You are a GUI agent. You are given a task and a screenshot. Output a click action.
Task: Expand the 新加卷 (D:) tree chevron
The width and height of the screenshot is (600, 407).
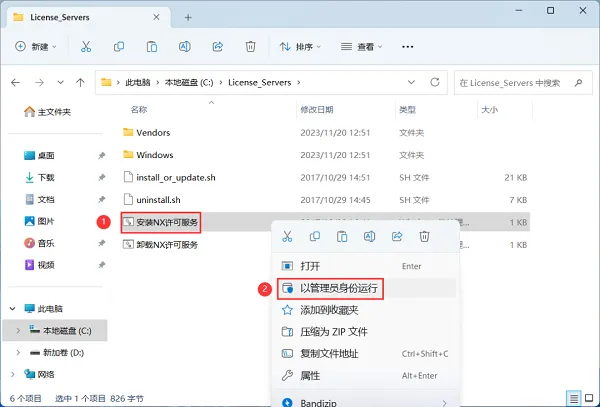18,353
